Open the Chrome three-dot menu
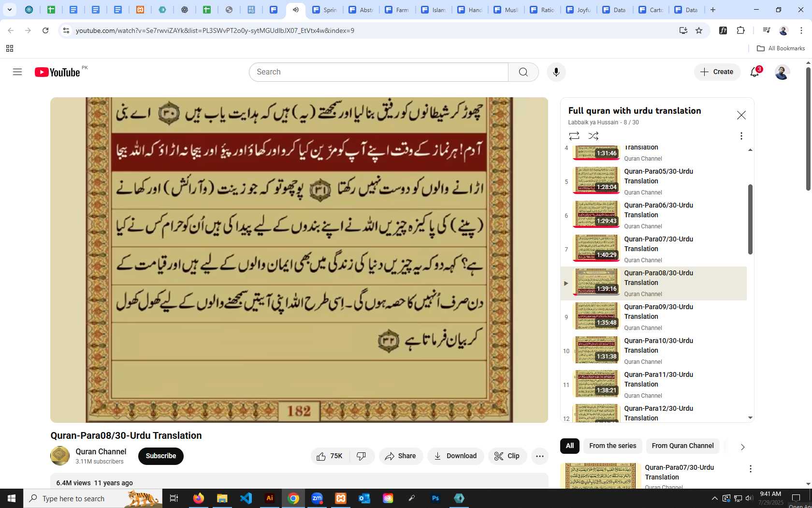This screenshot has width=812, height=508. click(x=801, y=30)
